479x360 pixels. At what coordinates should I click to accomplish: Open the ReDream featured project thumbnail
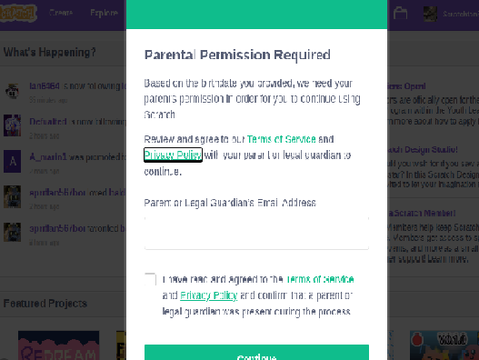[x=59, y=345]
